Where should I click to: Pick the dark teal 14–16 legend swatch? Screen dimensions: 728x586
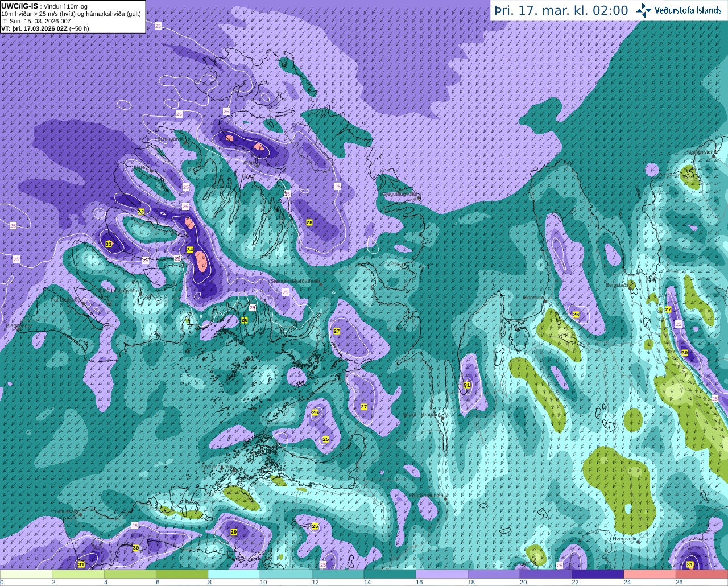point(390,574)
